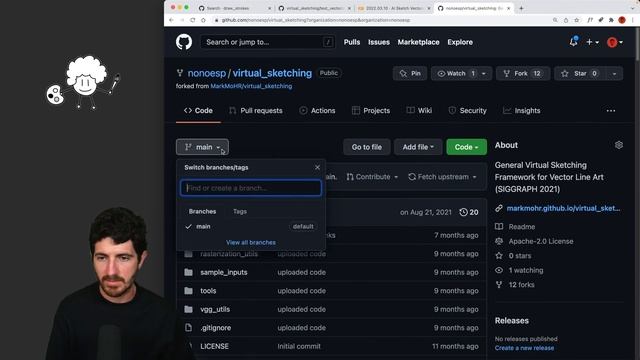Reload the page in browser toolbar
This screenshot has height=360, width=640.
click(x=192, y=20)
